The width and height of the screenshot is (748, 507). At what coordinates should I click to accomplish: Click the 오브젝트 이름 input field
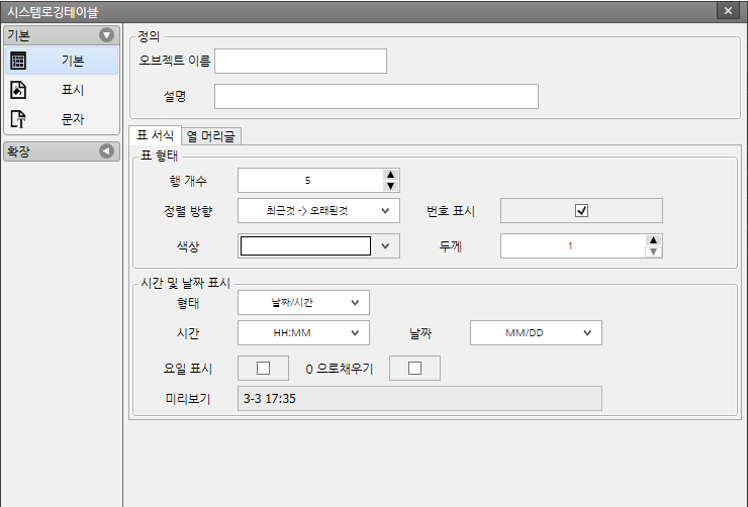pyautogui.click(x=301, y=61)
